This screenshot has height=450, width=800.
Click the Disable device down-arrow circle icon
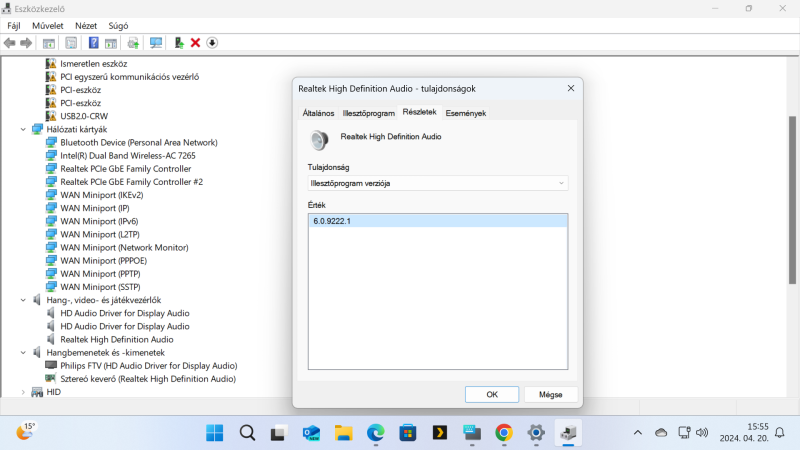[x=212, y=43]
